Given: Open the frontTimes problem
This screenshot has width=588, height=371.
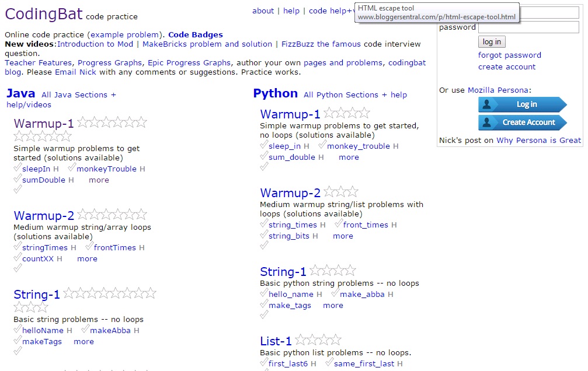Looking at the screenshot, I should [115, 248].
